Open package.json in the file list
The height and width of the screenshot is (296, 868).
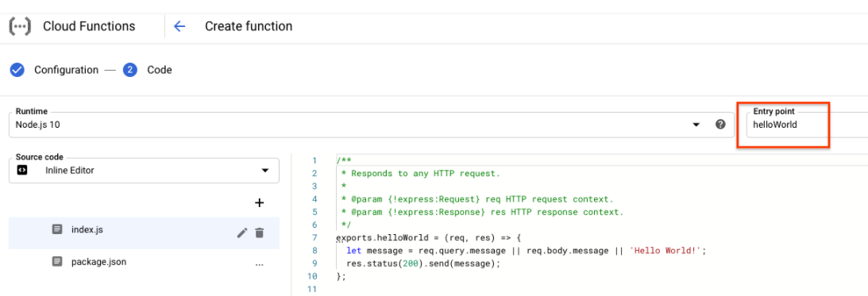144,262
